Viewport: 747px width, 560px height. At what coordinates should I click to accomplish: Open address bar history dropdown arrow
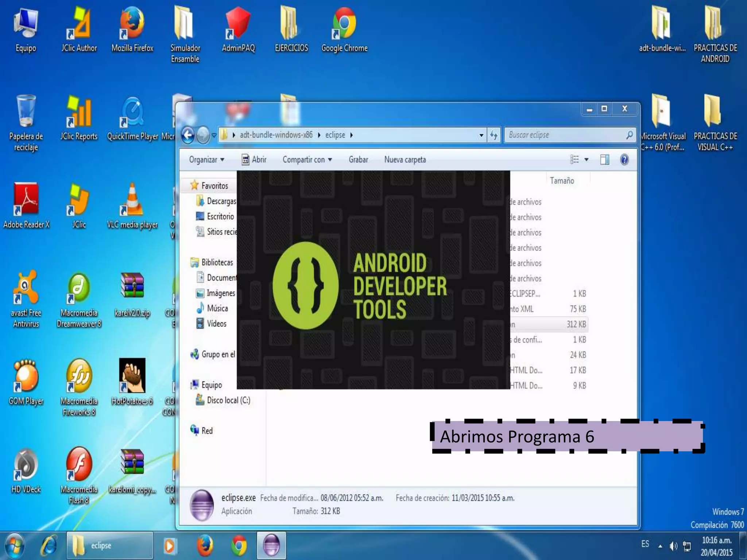481,135
